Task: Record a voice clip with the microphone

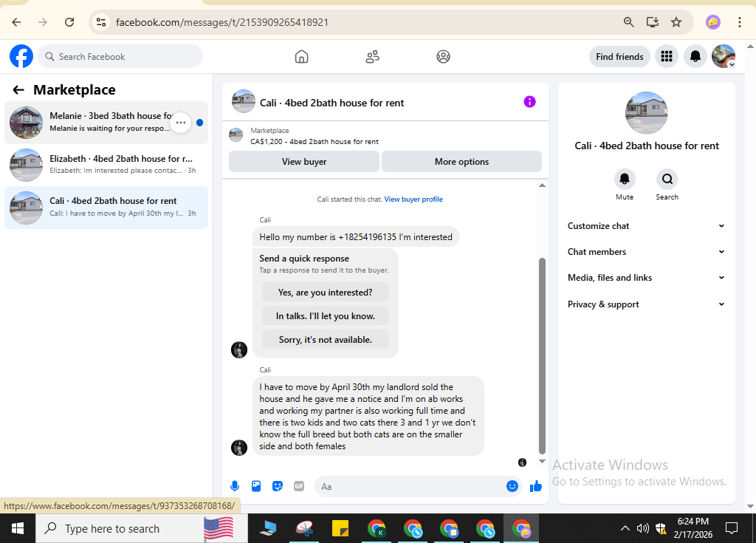Action: (x=235, y=486)
